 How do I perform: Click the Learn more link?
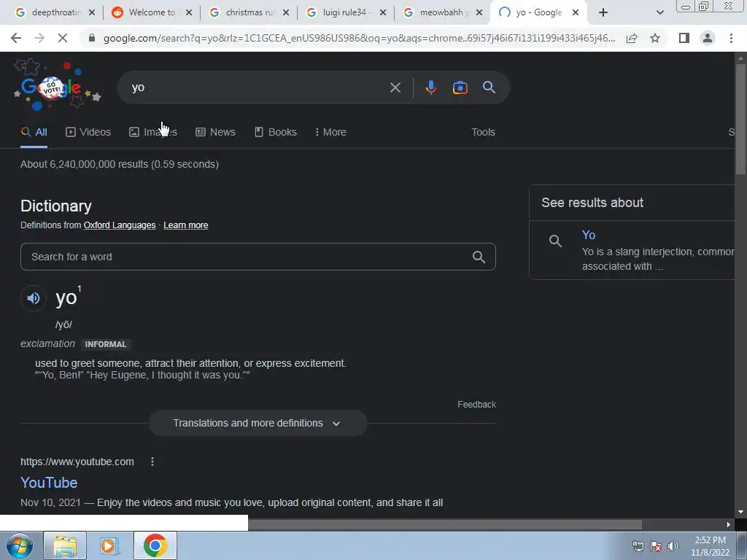pos(186,225)
